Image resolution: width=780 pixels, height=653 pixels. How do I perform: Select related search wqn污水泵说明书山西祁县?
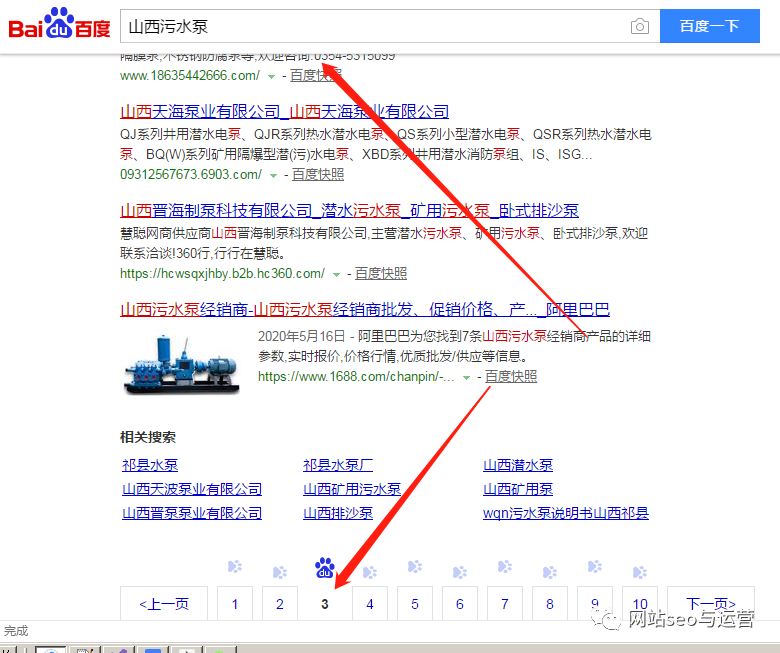[x=566, y=513]
